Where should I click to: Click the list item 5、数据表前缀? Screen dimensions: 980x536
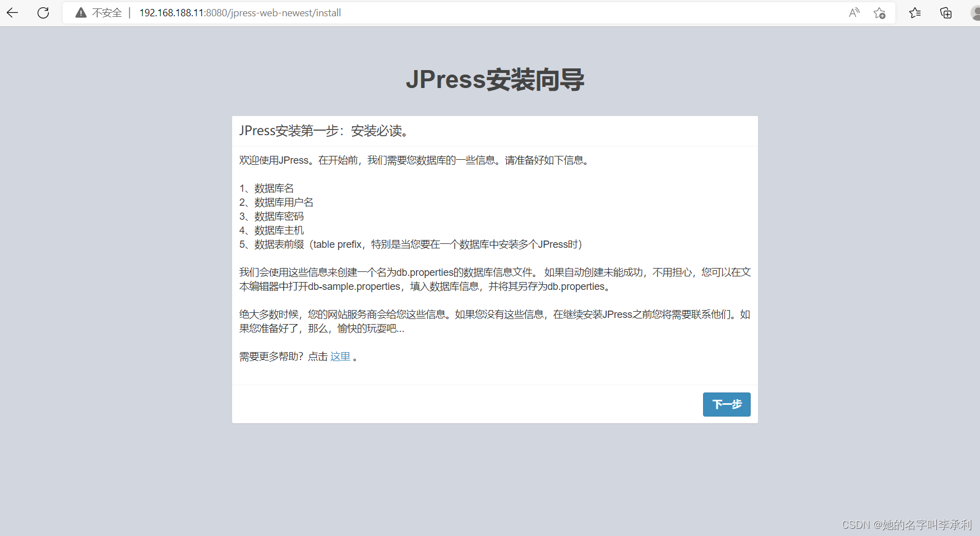pos(411,244)
